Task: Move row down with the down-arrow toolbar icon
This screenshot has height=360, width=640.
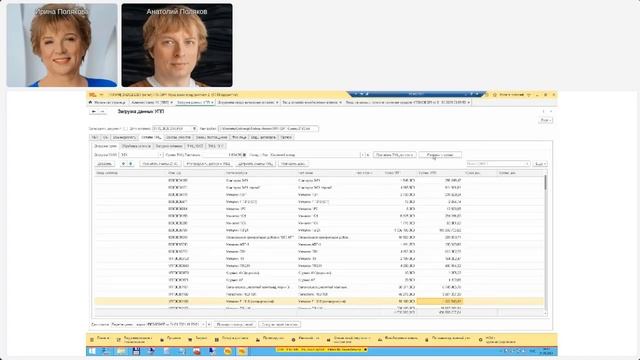Action: 131,164
